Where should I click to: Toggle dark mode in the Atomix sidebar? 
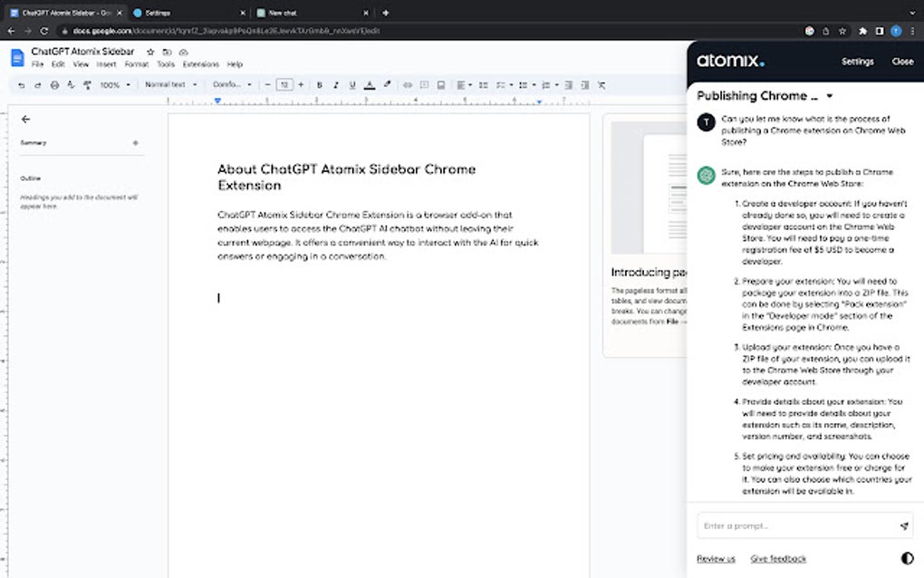click(x=907, y=558)
